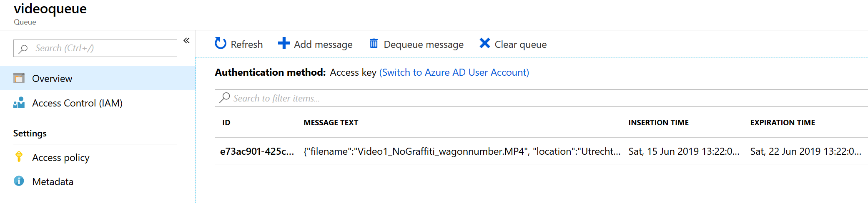The width and height of the screenshot is (868, 203).
Task: Open Access Control (IAM) menu item
Action: (77, 103)
